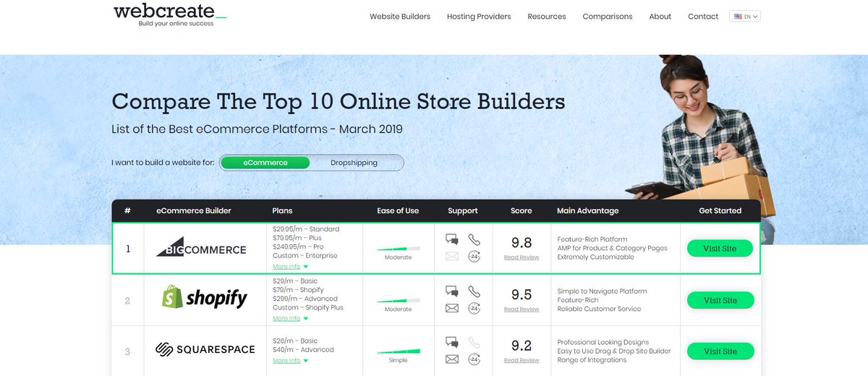Click the webcreate logo

point(170,14)
